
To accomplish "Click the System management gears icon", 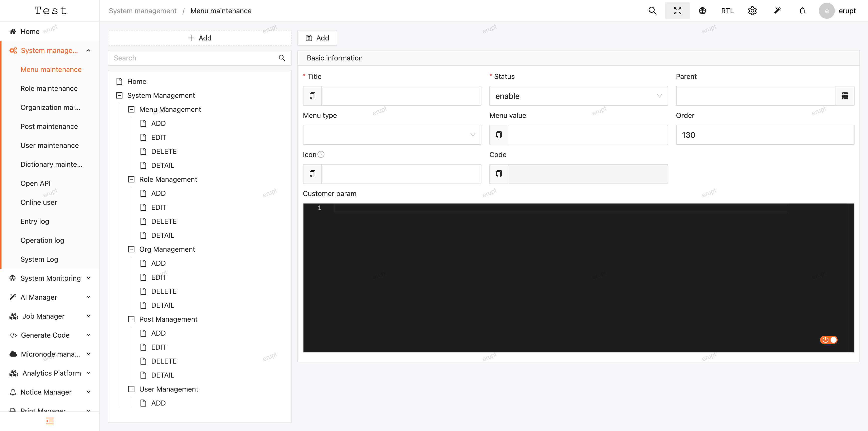I will tap(13, 51).
